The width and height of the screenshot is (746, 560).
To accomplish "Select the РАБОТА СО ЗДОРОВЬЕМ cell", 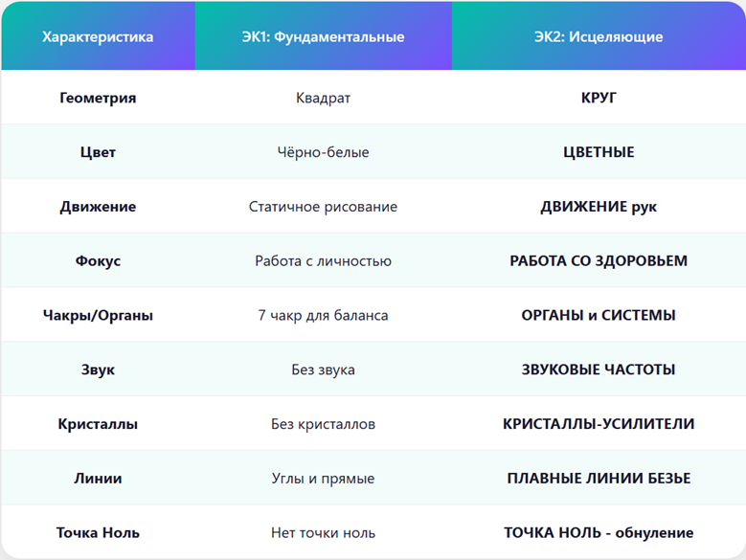I will tap(599, 260).
